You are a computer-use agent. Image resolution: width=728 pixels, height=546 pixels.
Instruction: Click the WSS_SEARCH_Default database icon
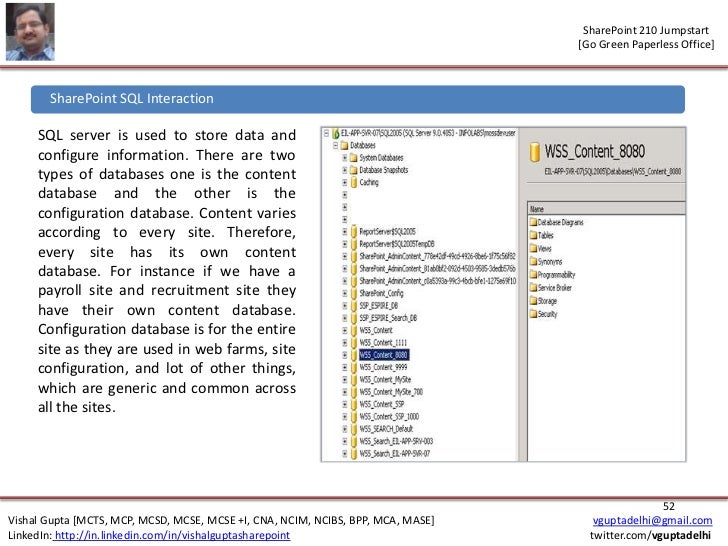point(354,429)
